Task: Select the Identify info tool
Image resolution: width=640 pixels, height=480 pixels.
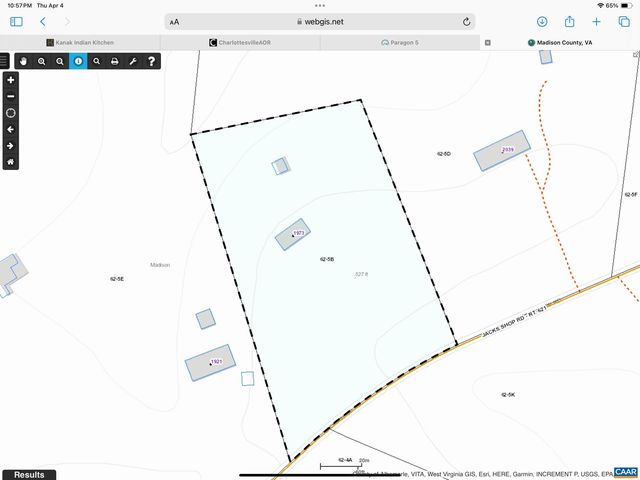Action: (78, 61)
